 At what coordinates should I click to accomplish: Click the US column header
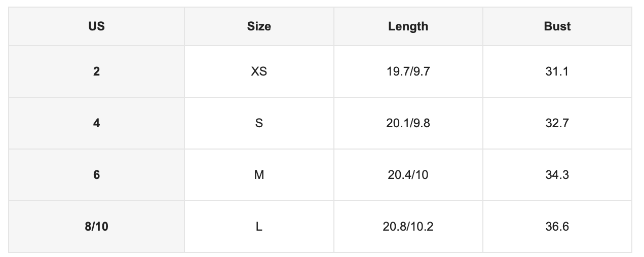click(96, 26)
